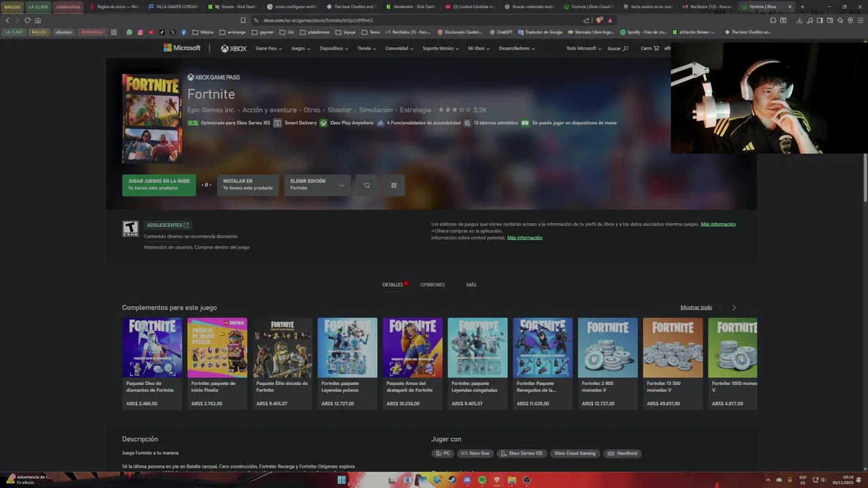Viewport: 868px width, 488px height.
Task: Click the browser home icon
Action: pyautogui.click(x=38, y=20)
